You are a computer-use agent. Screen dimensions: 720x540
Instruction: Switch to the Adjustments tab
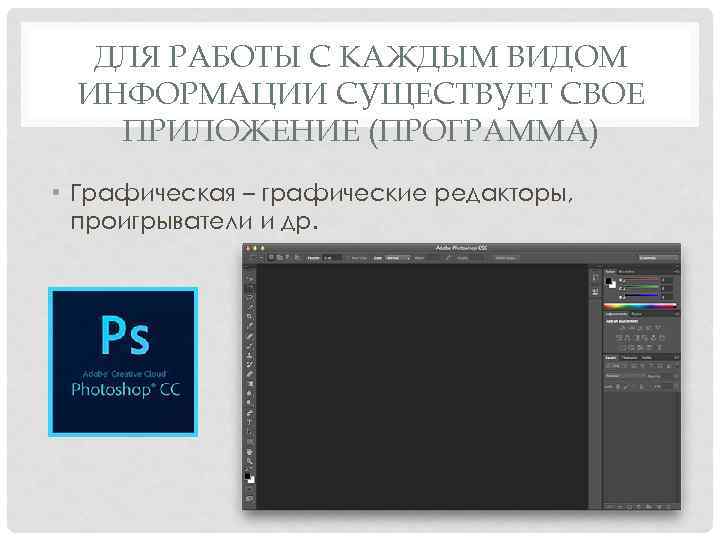coord(616,314)
